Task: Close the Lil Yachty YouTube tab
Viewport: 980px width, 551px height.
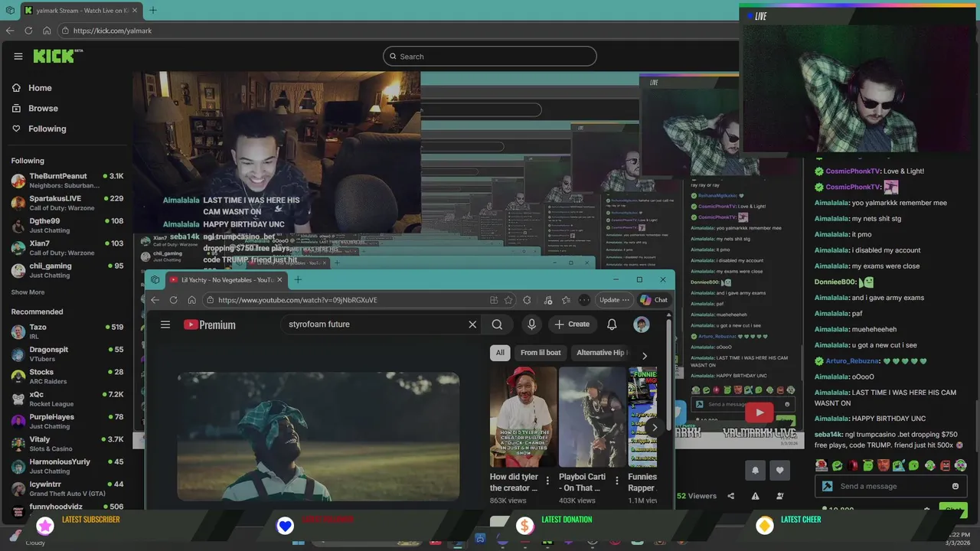Action: [x=279, y=279]
